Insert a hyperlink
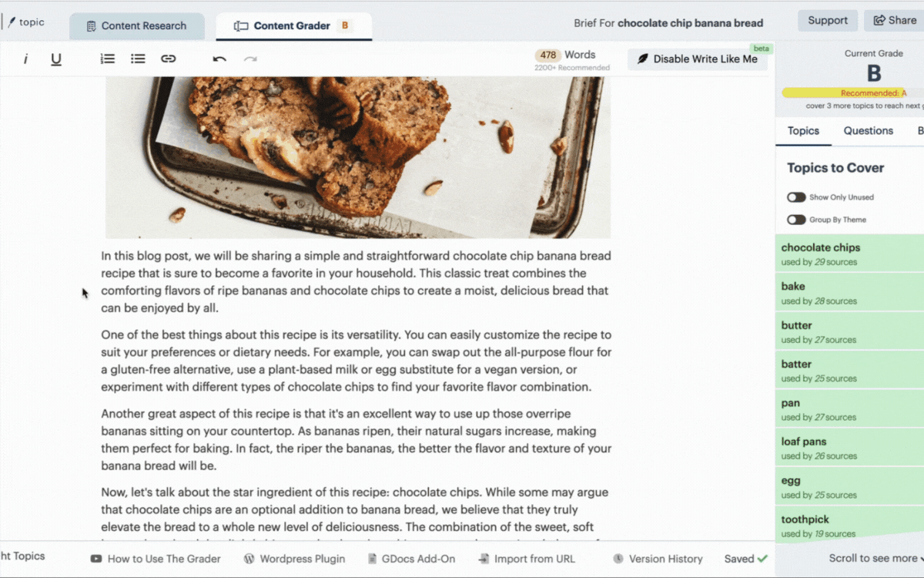 pos(169,59)
